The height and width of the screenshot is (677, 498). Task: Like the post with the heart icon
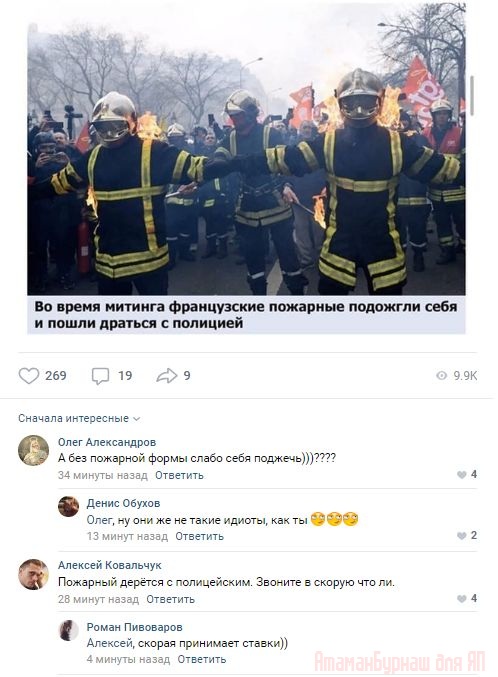pyautogui.click(x=29, y=376)
